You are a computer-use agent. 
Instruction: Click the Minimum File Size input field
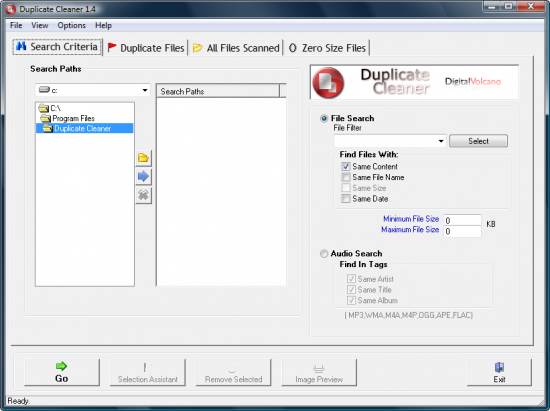coord(462,220)
